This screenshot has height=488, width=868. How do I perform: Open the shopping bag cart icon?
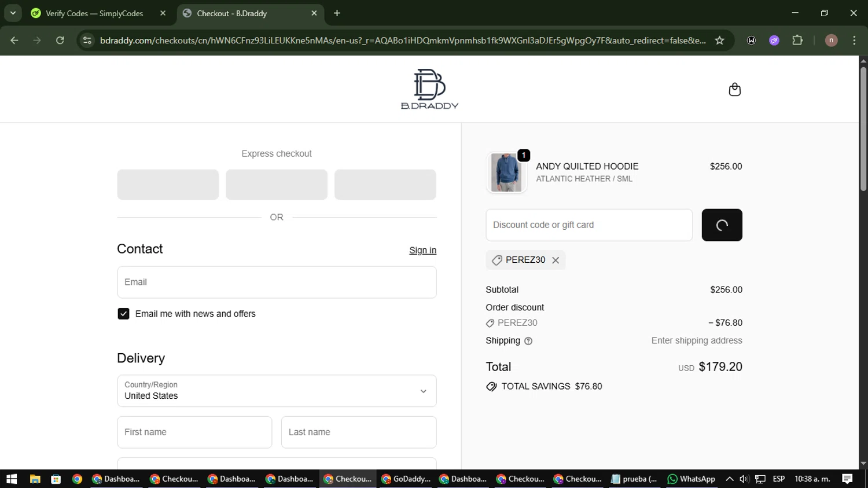734,90
